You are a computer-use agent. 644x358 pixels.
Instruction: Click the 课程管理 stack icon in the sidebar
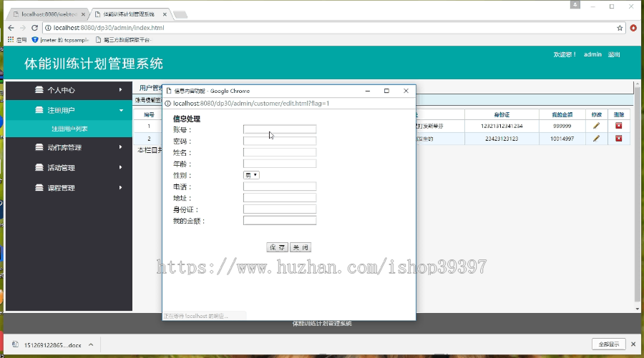pos(39,187)
